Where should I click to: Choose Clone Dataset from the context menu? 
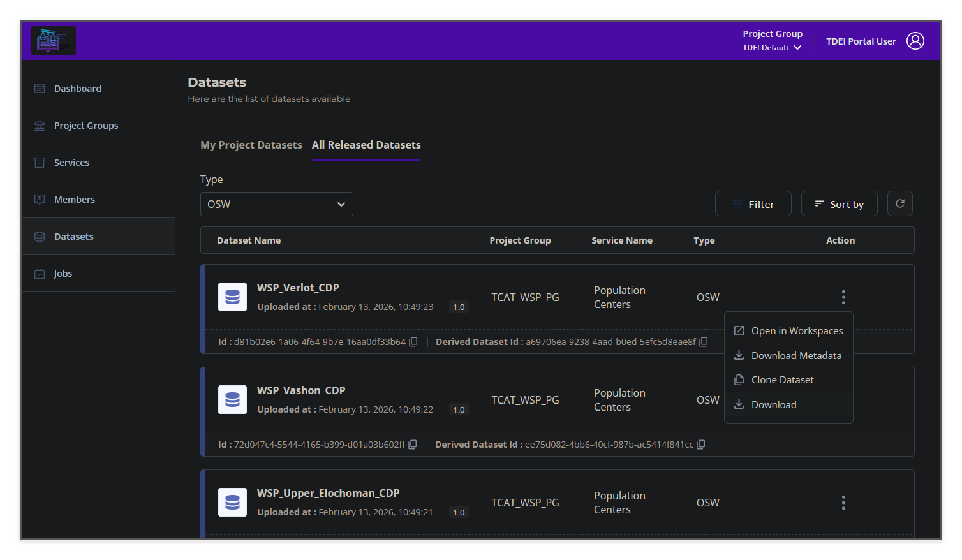click(782, 379)
